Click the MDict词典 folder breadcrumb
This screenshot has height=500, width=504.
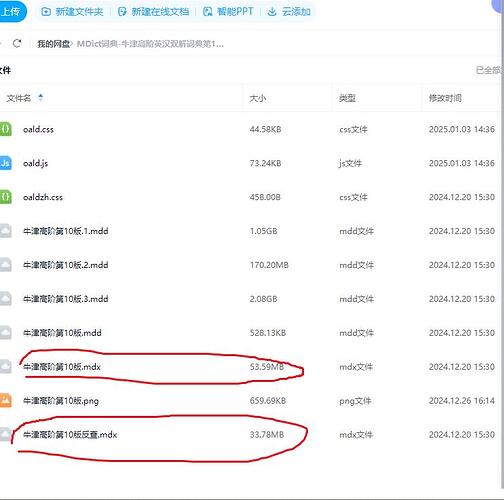pos(150,44)
